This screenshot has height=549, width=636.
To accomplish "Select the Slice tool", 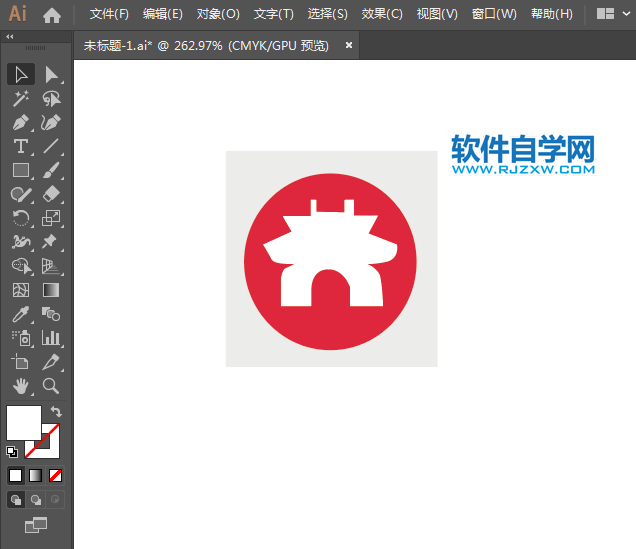I will pyautogui.click(x=51, y=362).
